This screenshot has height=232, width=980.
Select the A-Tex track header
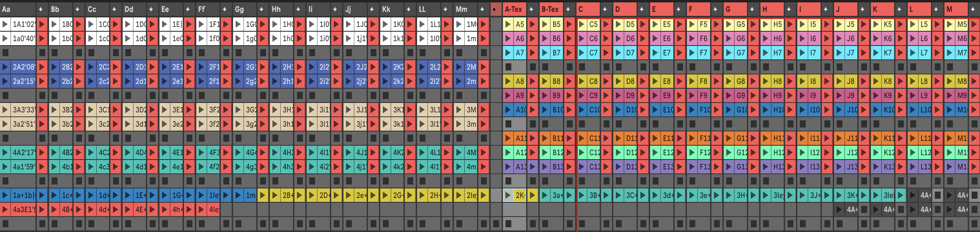pos(514,9)
